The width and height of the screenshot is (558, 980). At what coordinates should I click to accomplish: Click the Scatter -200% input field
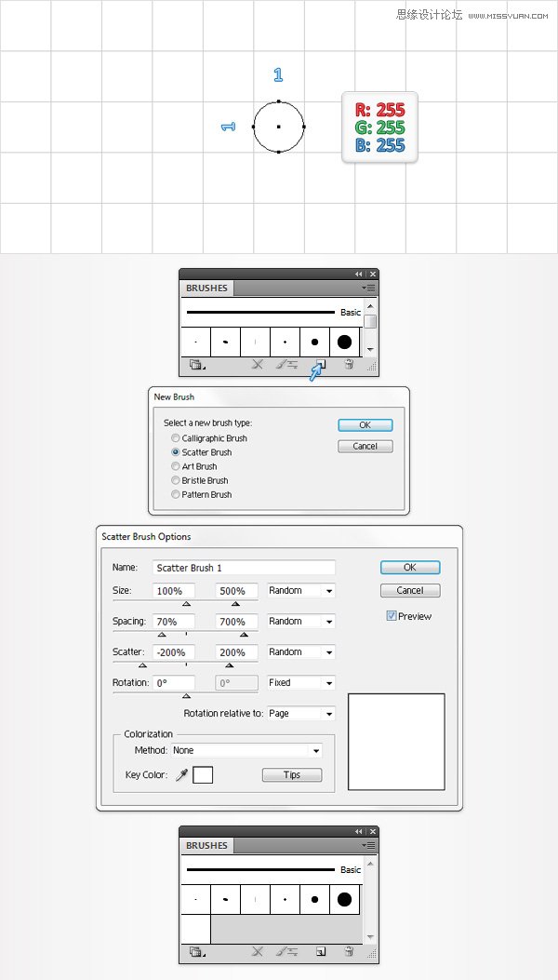(174, 651)
